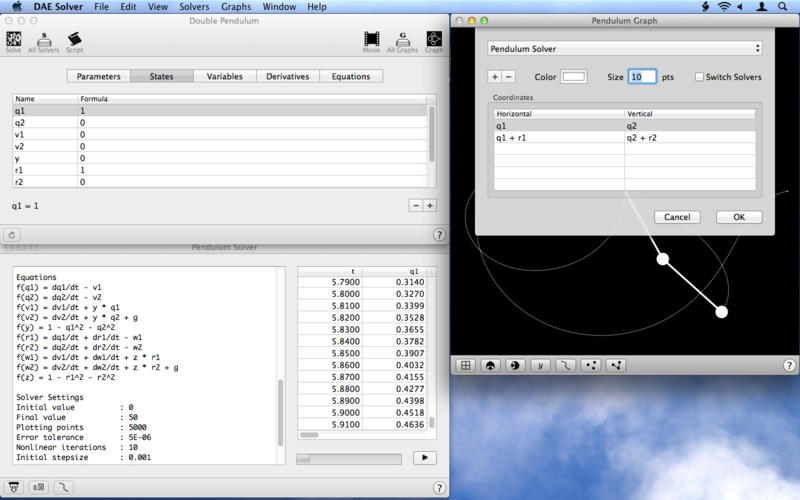The image size is (800, 500).
Task: Select the 'q1 + r1' coordinates row
Action: click(624, 138)
